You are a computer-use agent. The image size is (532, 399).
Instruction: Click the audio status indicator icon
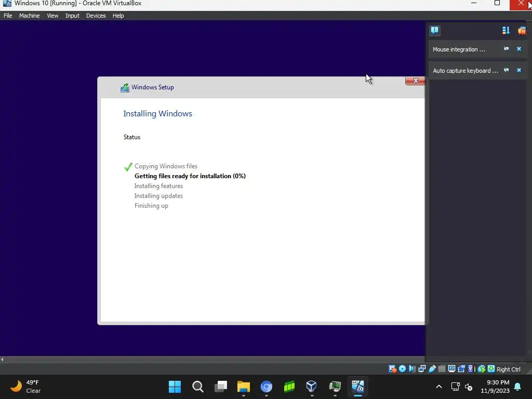pyautogui.click(x=412, y=369)
